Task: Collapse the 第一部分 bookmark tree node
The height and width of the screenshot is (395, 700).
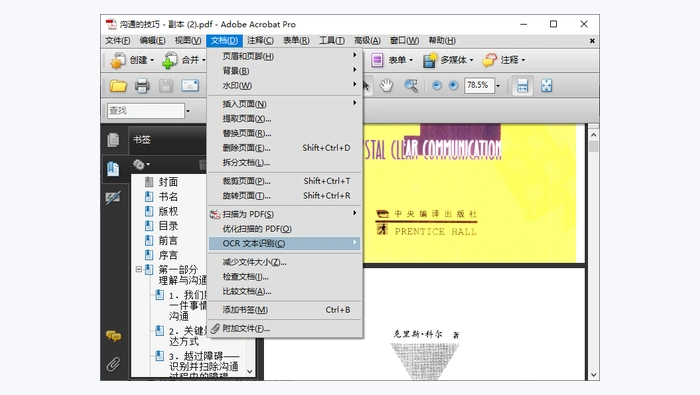Action: (x=139, y=270)
